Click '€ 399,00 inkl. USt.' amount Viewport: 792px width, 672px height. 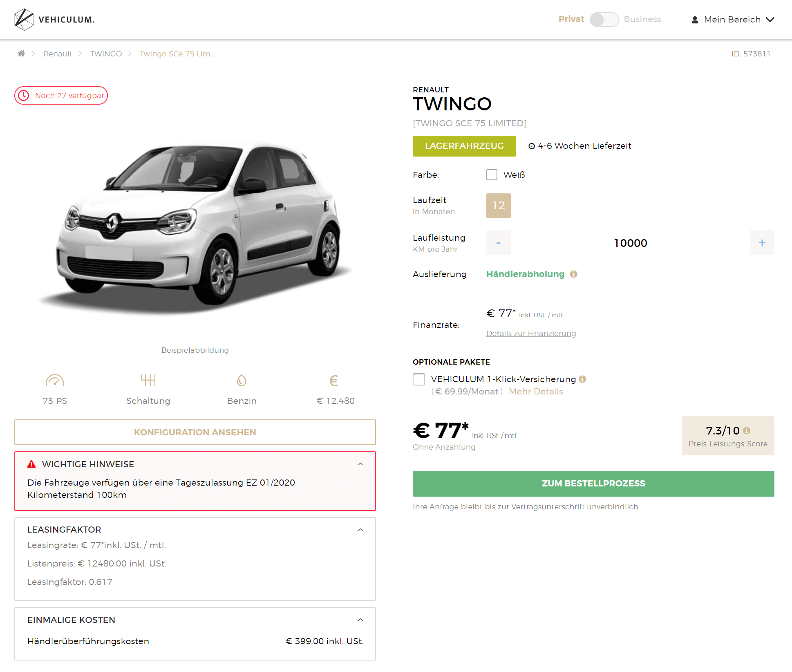(324, 641)
